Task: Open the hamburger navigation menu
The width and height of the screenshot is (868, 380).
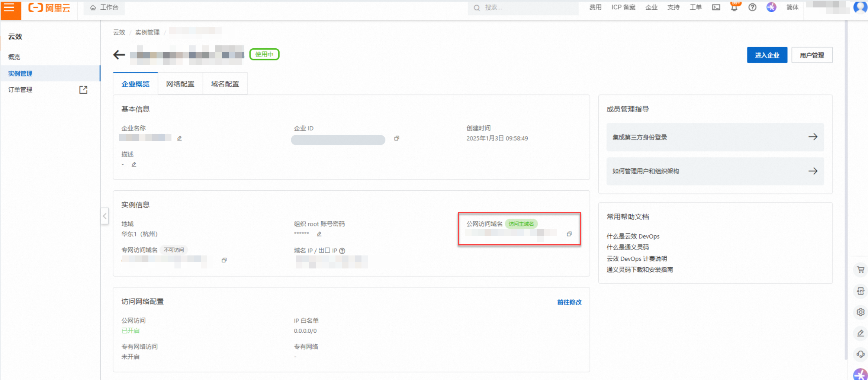Action: coord(9,8)
